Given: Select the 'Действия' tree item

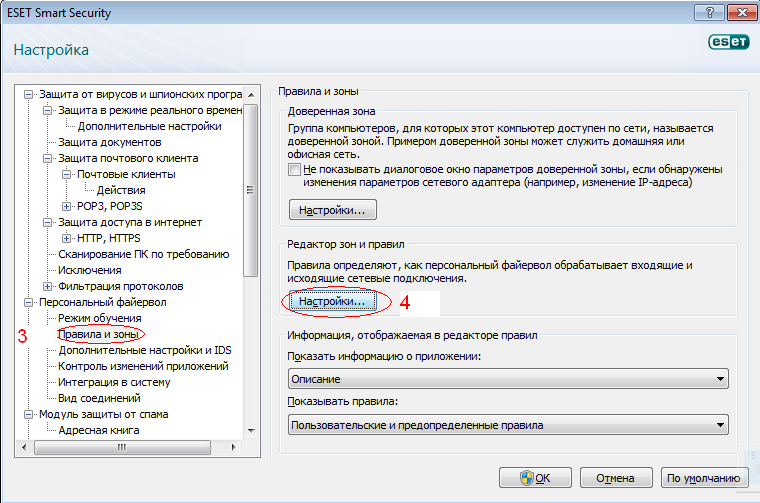Looking at the screenshot, I should point(121,190).
